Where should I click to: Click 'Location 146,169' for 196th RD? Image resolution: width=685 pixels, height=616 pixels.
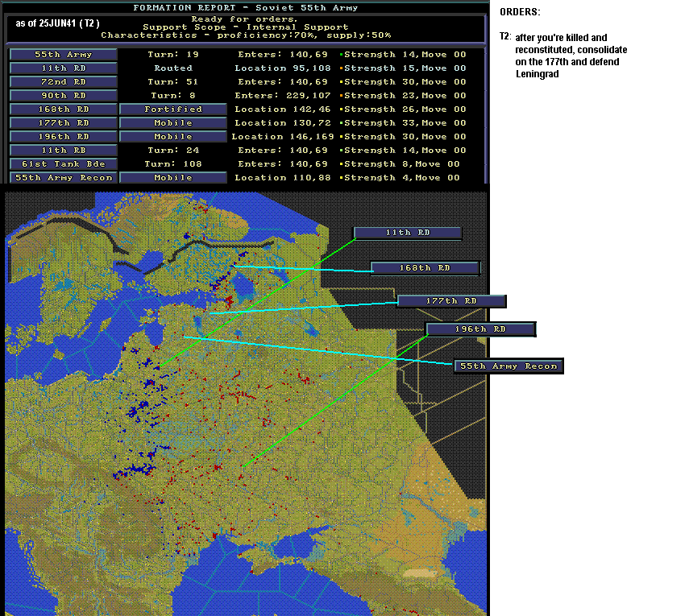click(x=283, y=137)
